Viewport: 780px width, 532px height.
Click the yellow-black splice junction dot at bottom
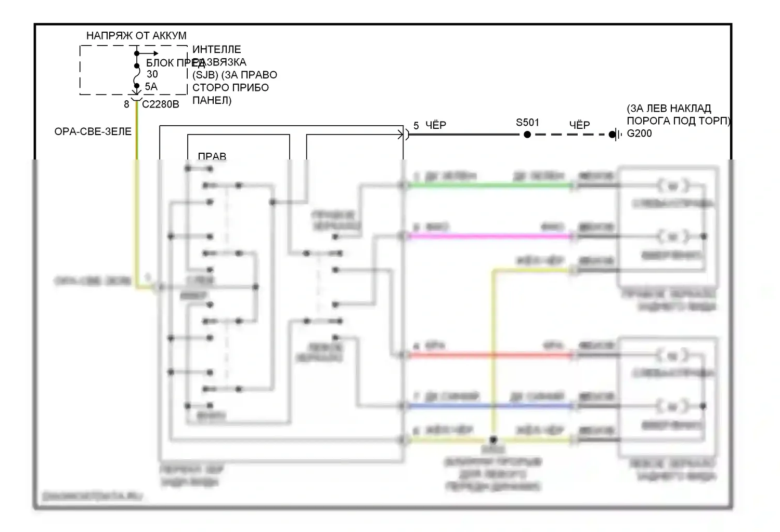click(493, 440)
